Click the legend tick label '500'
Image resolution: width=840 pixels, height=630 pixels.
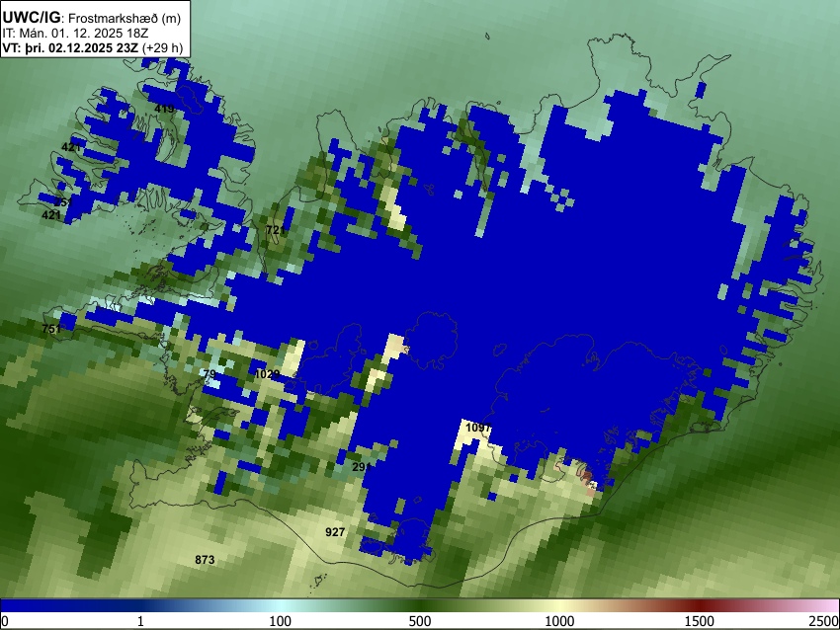point(419,621)
